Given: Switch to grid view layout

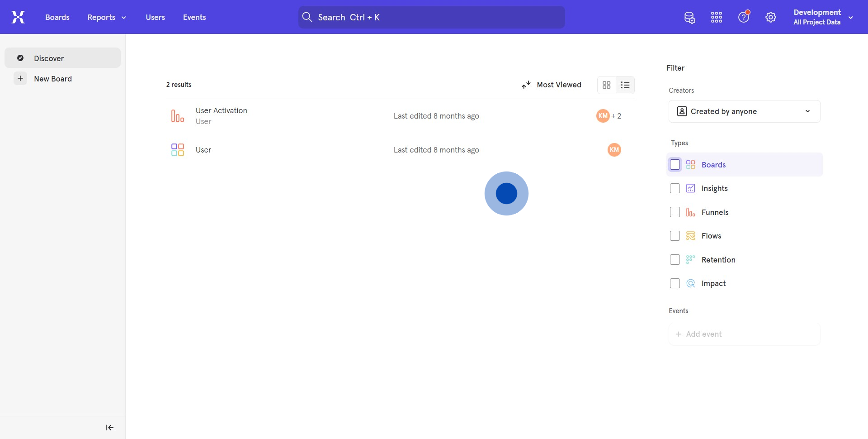Looking at the screenshot, I should click(x=607, y=85).
